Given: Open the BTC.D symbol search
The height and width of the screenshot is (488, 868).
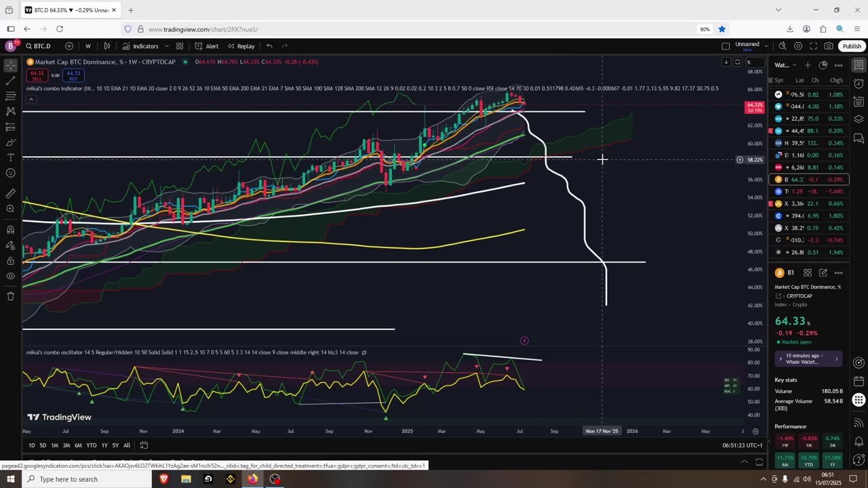Looking at the screenshot, I should (x=39, y=46).
